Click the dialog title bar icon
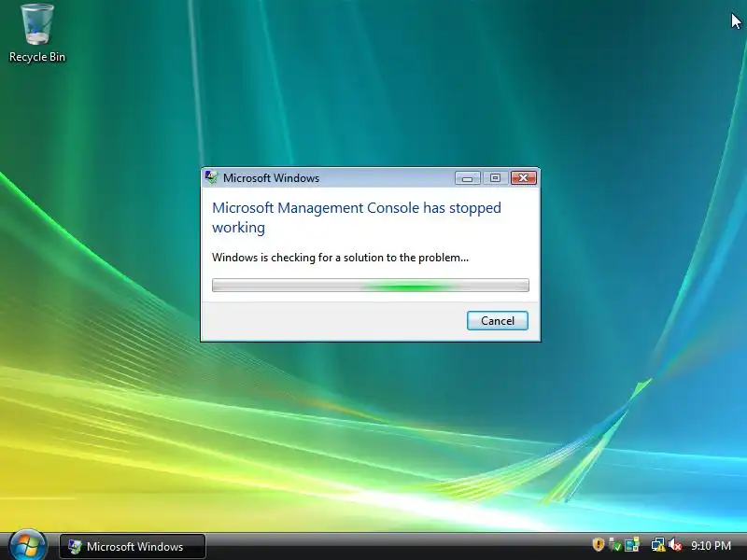Viewport: 747px width, 560px height. click(x=211, y=177)
